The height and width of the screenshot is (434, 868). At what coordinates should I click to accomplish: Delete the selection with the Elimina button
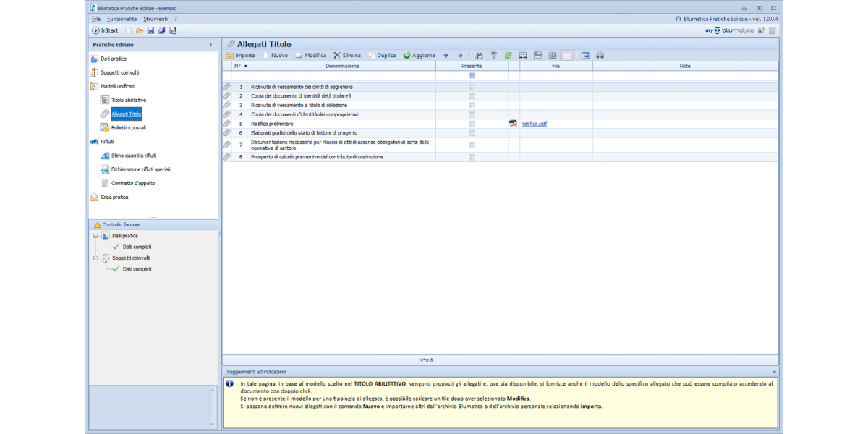point(347,55)
